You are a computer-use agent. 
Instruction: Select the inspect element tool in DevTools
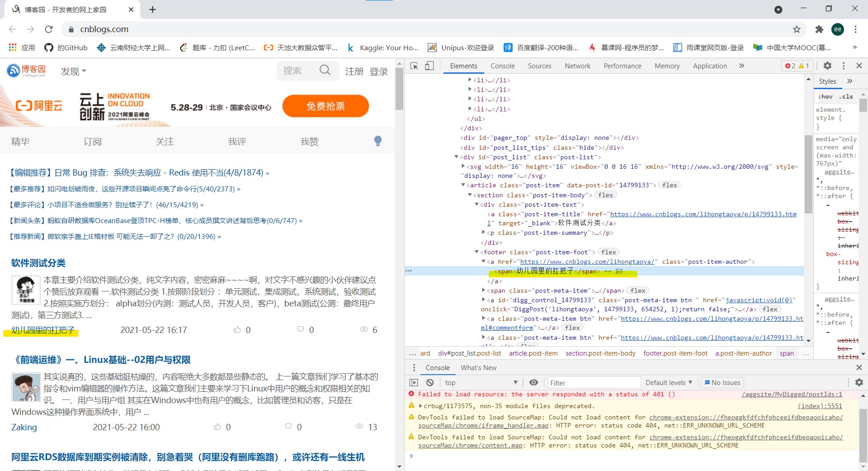point(414,66)
